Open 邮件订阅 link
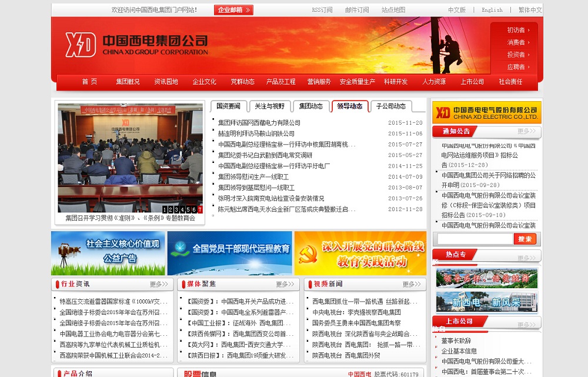Viewport: 588px width, 377px height. 357,10
